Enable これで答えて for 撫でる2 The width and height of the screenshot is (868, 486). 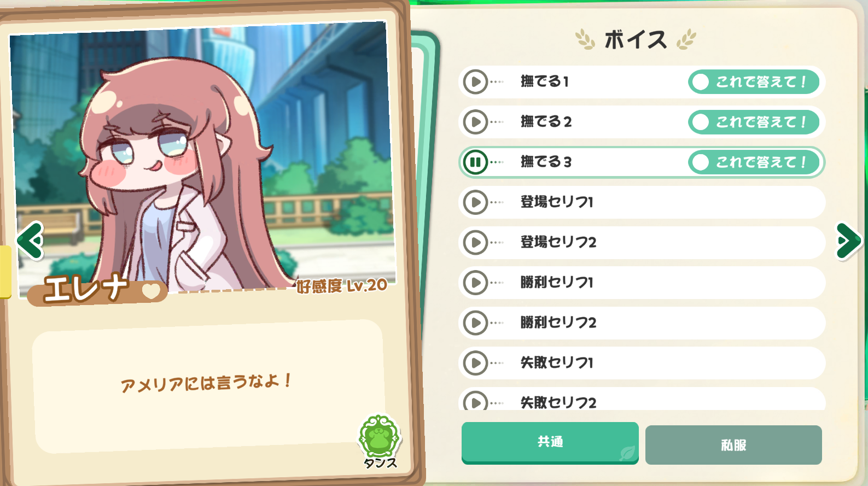(754, 122)
